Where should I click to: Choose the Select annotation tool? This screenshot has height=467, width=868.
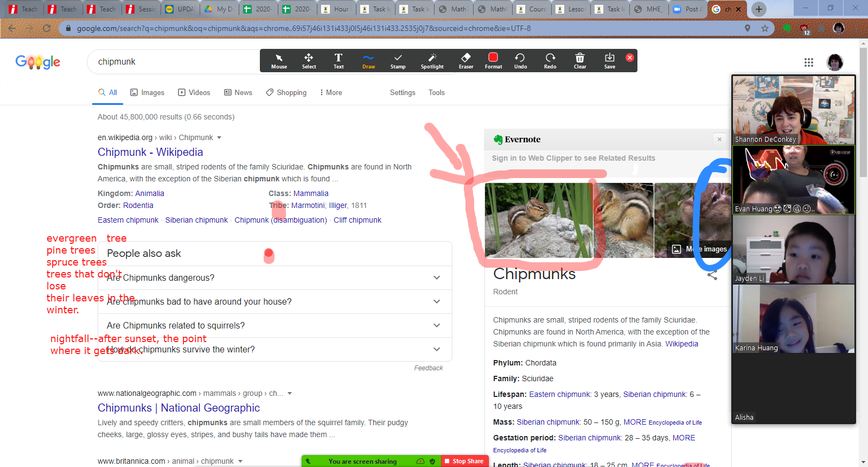[309, 61]
